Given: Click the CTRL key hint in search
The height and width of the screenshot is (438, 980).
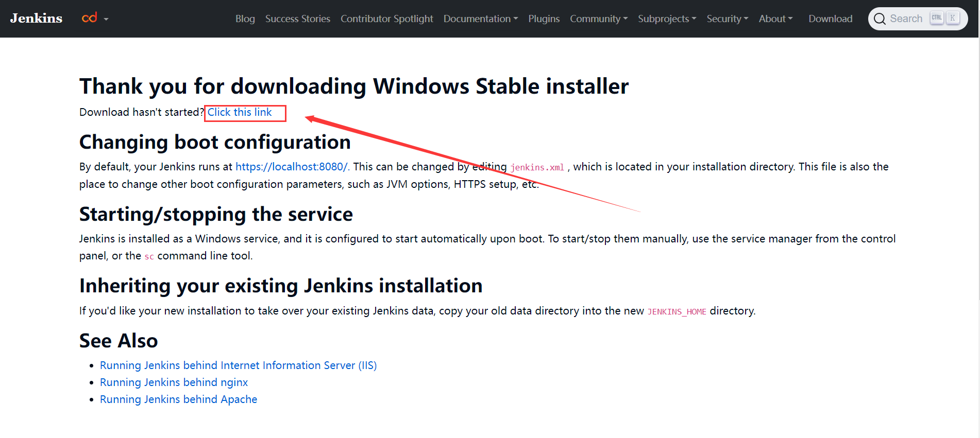Looking at the screenshot, I should tap(937, 18).
